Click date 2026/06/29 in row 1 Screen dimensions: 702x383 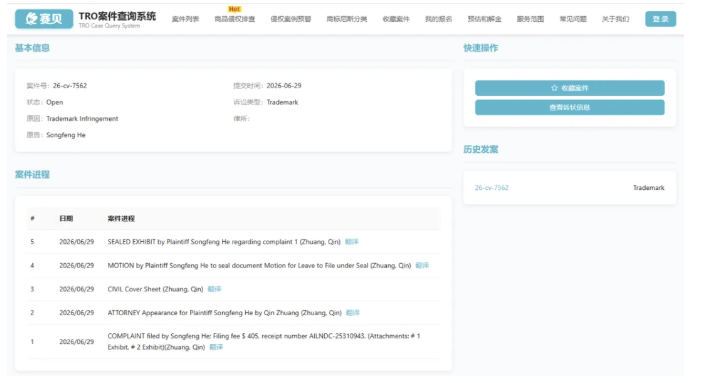77,342
